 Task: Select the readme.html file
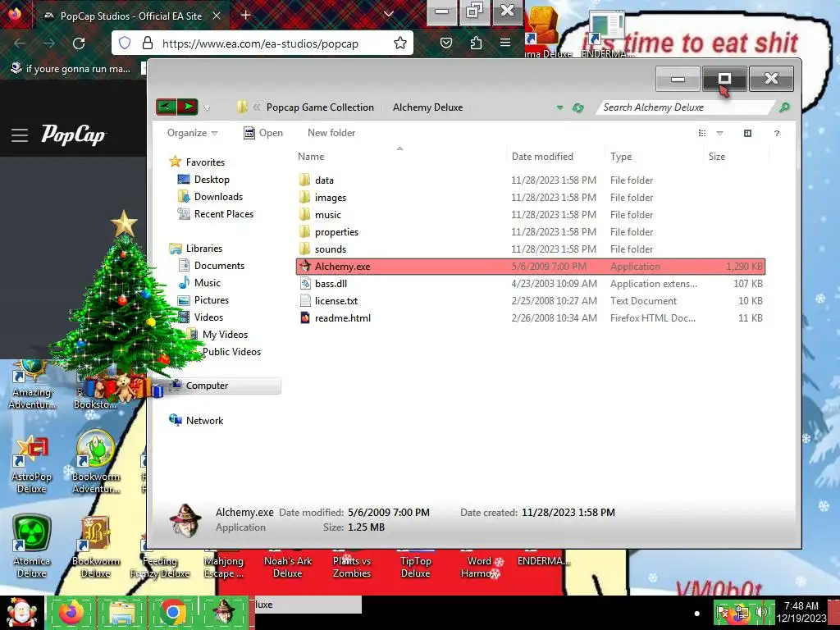pos(531,317)
